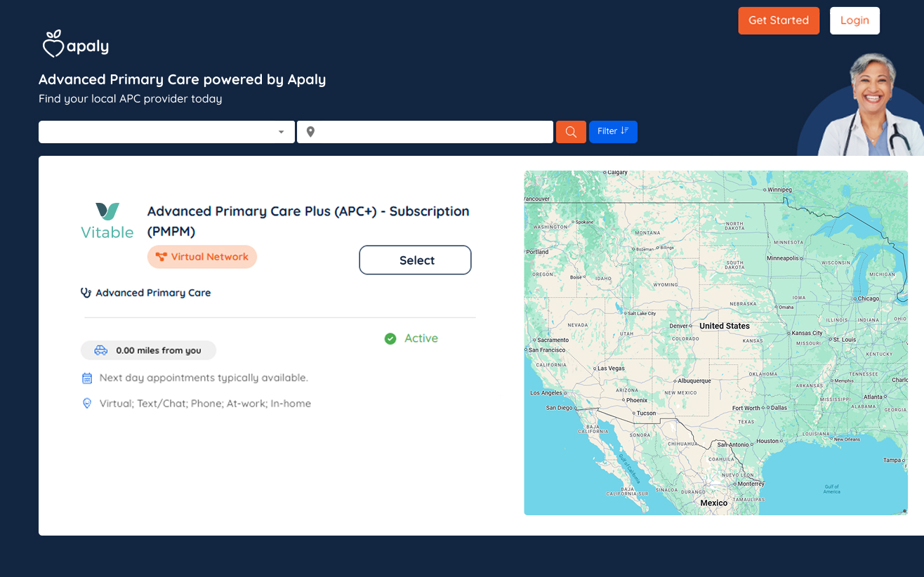Screen dimensions: 924x577
Task: Click the stethoscope icon beside Advanced Primary Care
Action: [x=86, y=293]
